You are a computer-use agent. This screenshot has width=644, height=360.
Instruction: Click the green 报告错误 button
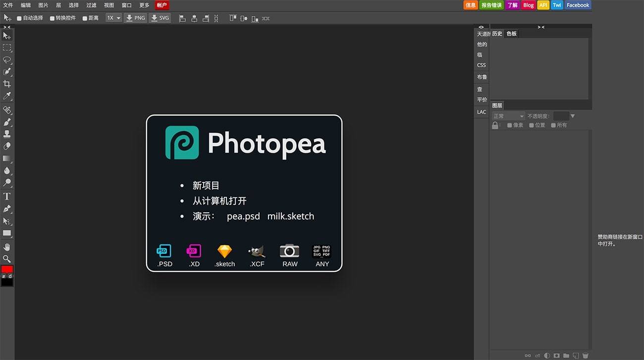coord(491,5)
